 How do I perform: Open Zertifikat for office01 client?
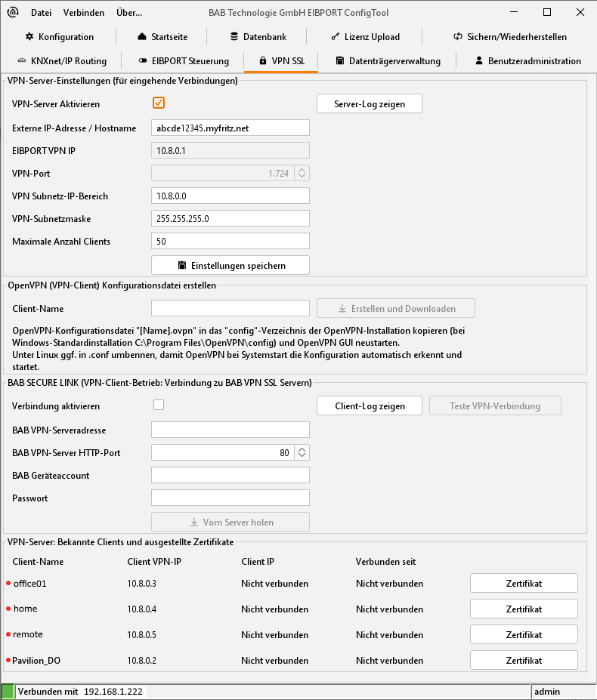coord(524,583)
